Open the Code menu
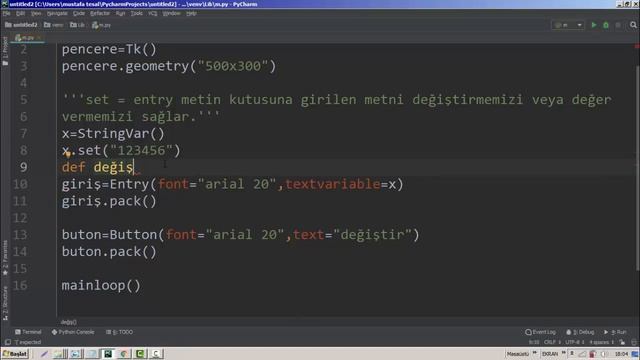This screenshot has height=360, width=640. pos(79,13)
